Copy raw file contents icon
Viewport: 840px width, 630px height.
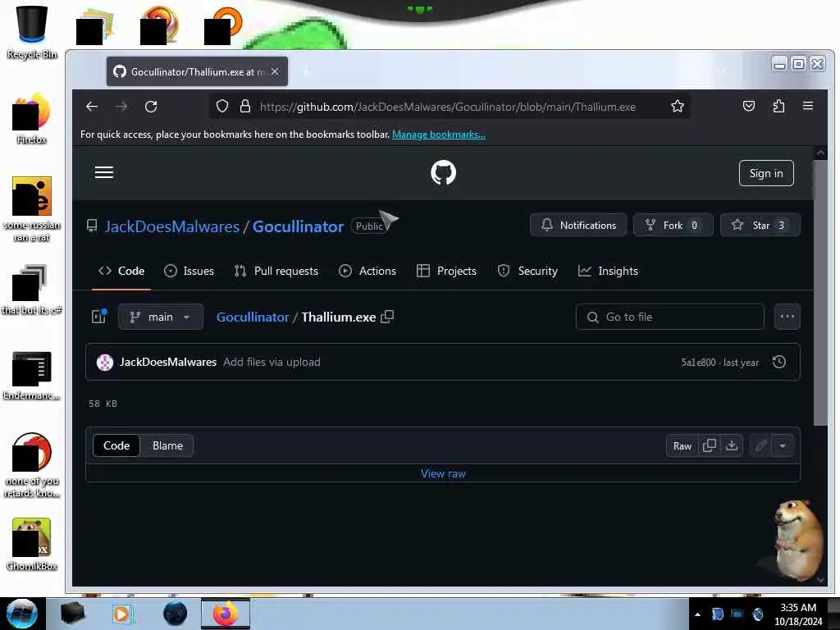click(710, 445)
